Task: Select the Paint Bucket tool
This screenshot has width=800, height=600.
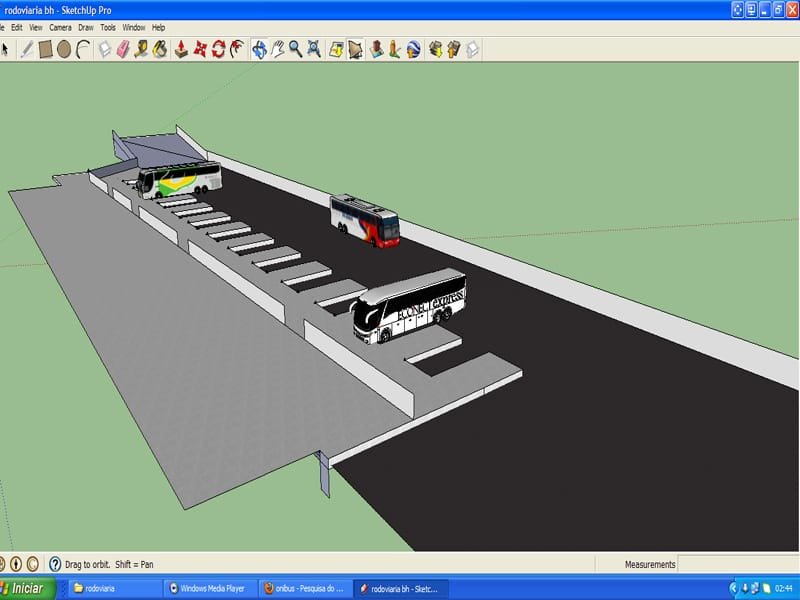Action: [x=159, y=49]
